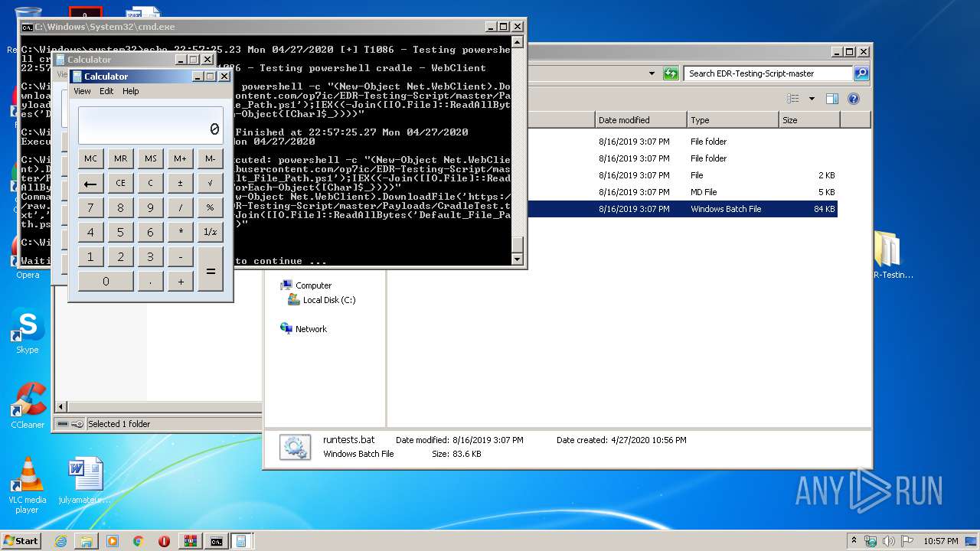
Task: Select Network in the navigation pane
Action: 304,329
